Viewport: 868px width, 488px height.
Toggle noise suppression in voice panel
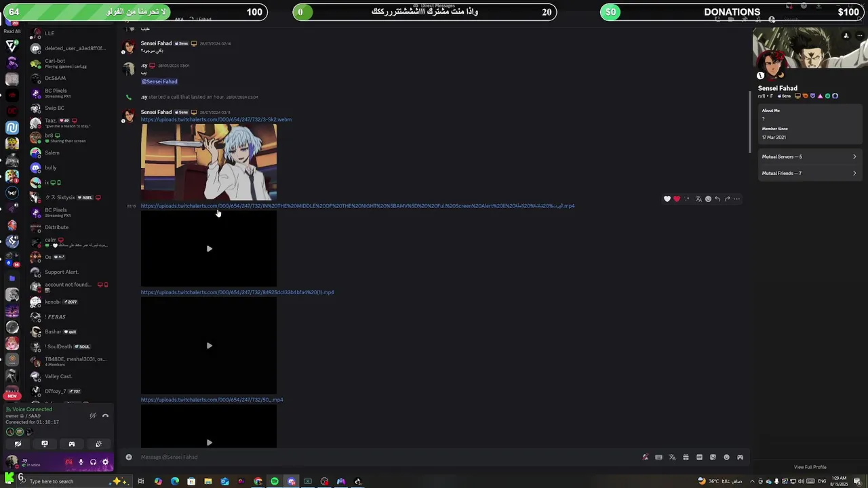[x=93, y=415]
